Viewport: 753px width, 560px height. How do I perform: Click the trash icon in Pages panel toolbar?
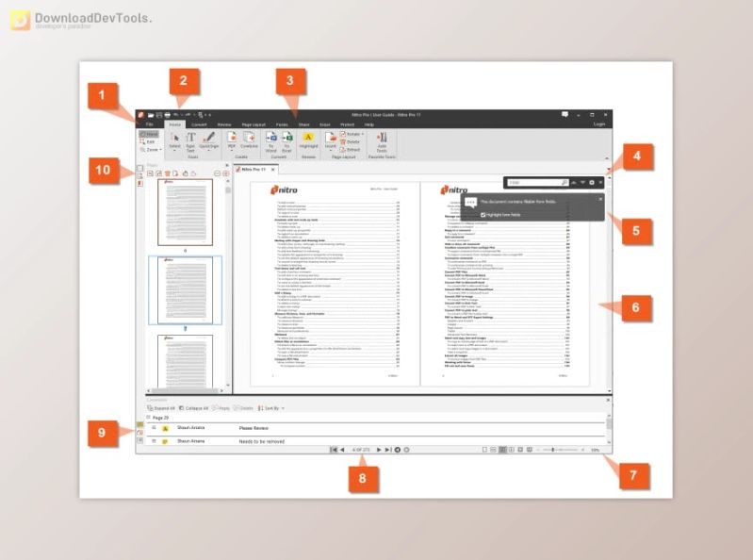(x=167, y=173)
